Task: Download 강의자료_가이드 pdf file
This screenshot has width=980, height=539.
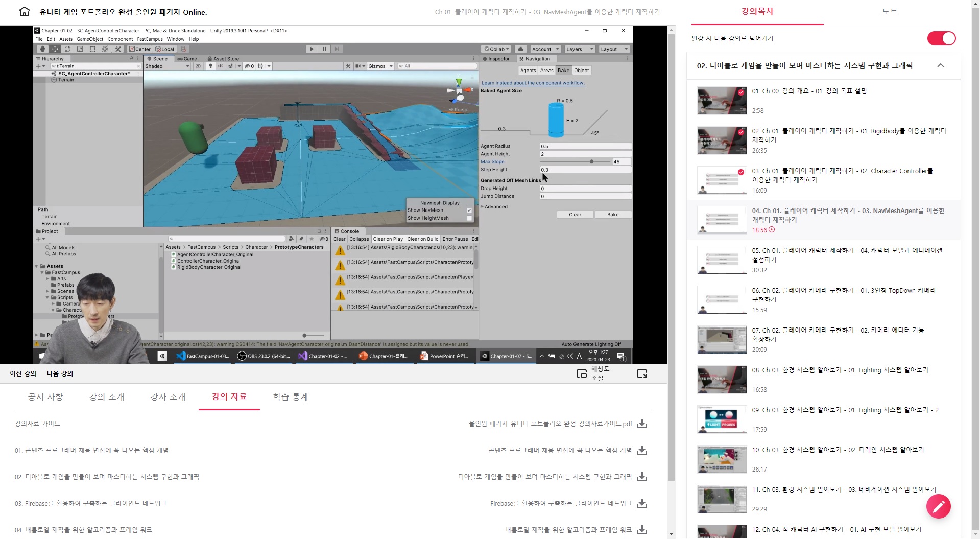Action: (642, 424)
